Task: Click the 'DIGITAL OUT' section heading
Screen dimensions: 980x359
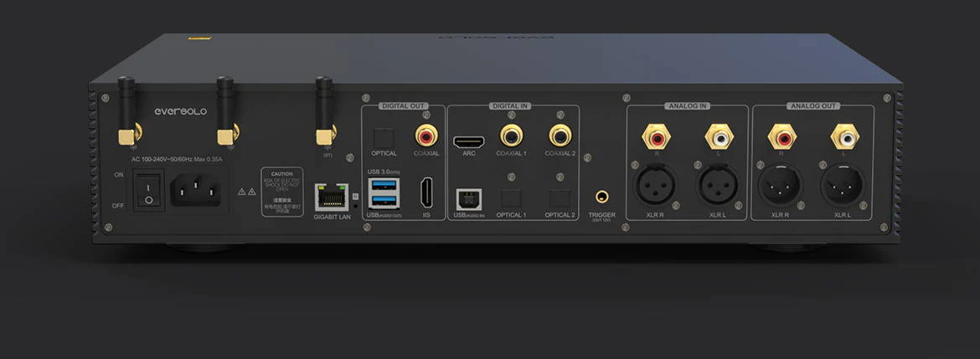Action: click(x=403, y=106)
